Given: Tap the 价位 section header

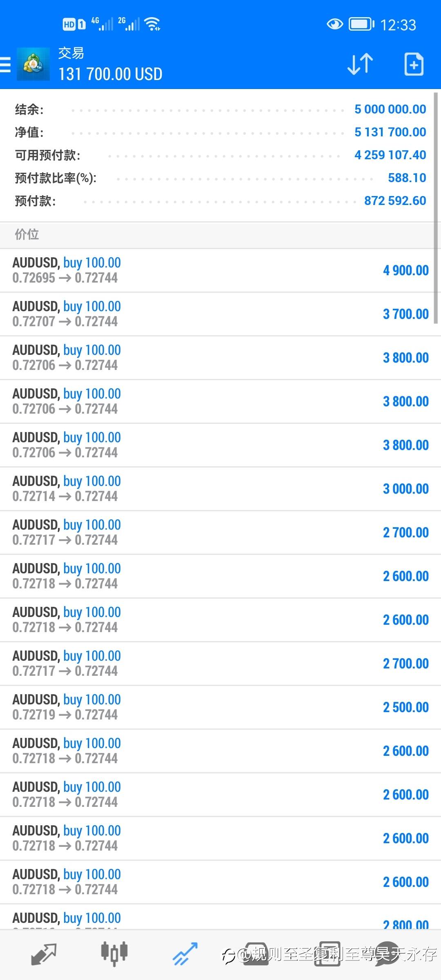Looking at the screenshot, I should point(27,234).
